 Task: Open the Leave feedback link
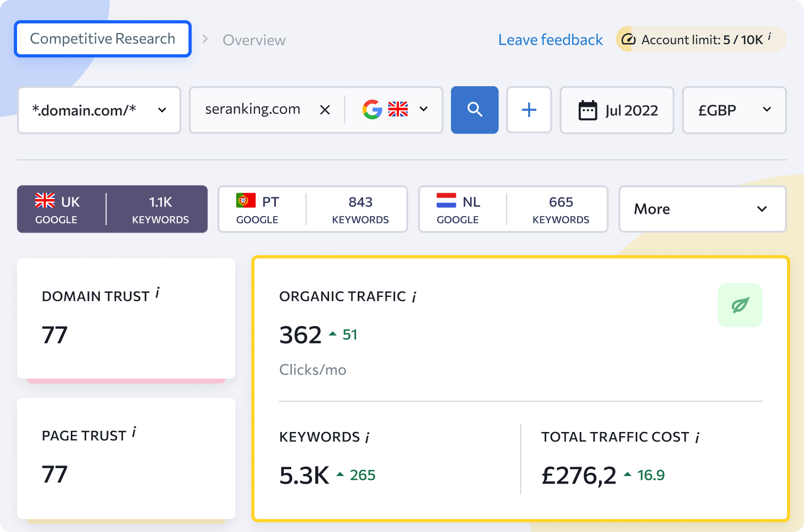[551, 40]
